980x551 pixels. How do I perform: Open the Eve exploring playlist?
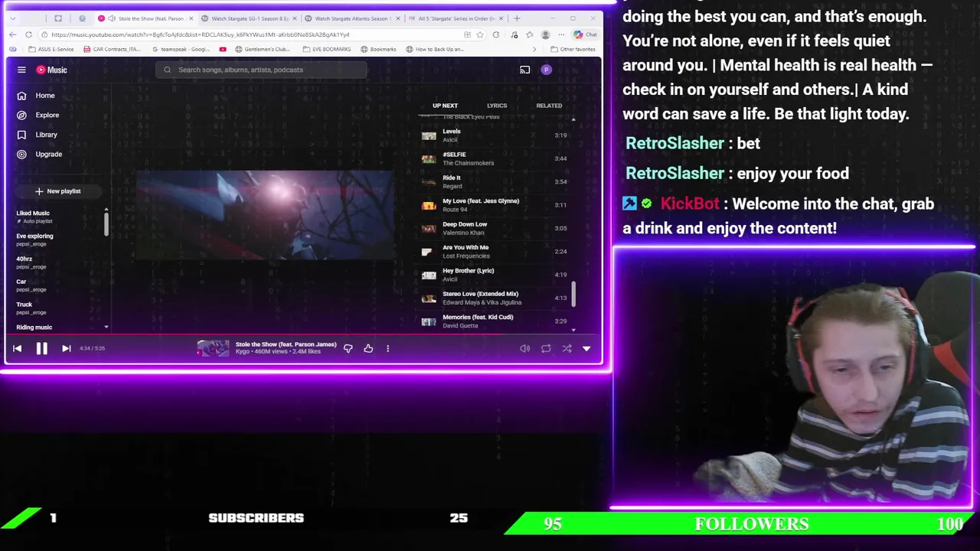pyautogui.click(x=34, y=240)
